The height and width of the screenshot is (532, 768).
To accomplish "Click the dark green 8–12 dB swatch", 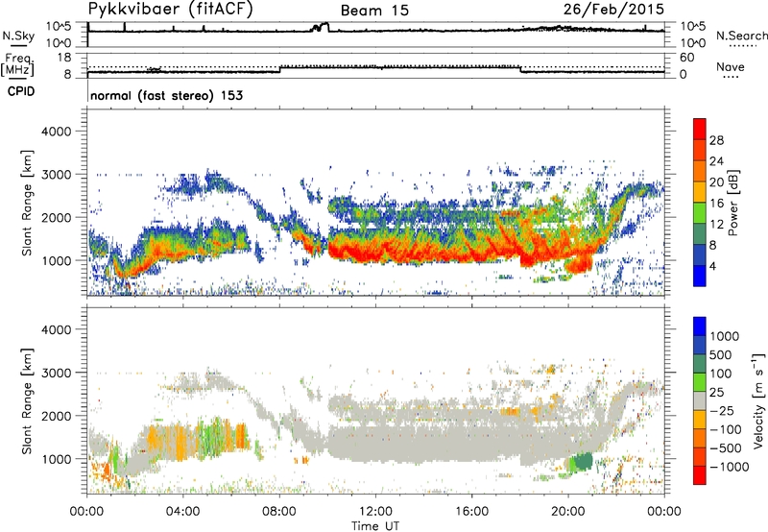I will click(x=700, y=233).
